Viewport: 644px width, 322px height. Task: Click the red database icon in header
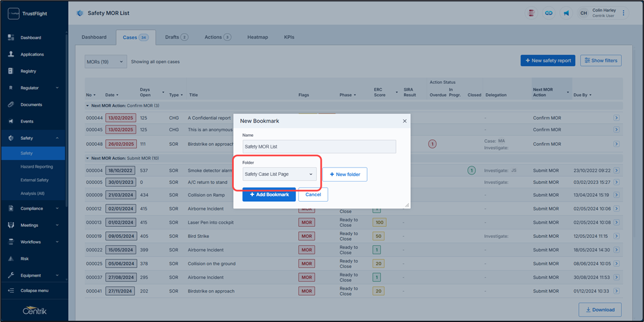(x=532, y=13)
